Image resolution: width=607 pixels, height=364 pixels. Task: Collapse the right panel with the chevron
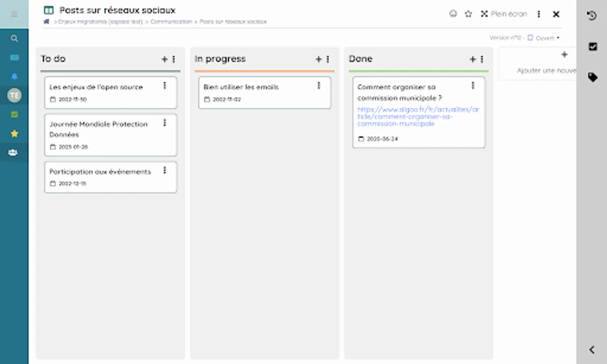(x=592, y=349)
